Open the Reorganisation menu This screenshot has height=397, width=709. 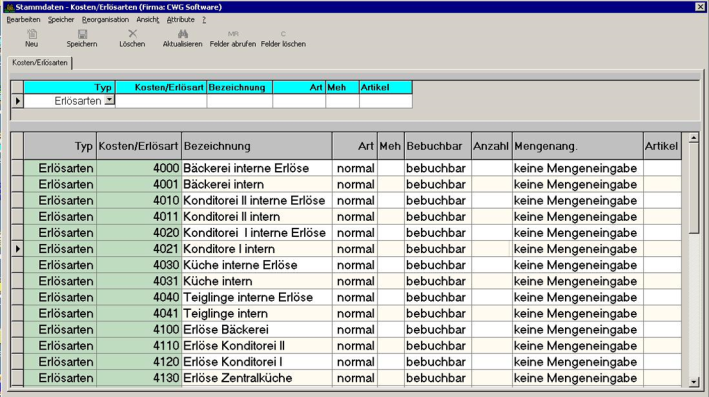[105, 19]
